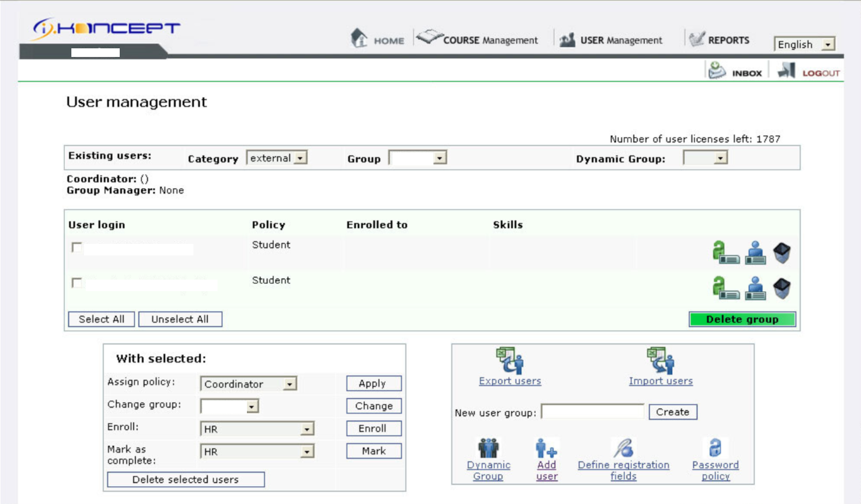
Task: Click the 'Number of user licenses left: 1787' text
Action: (x=695, y=139)
